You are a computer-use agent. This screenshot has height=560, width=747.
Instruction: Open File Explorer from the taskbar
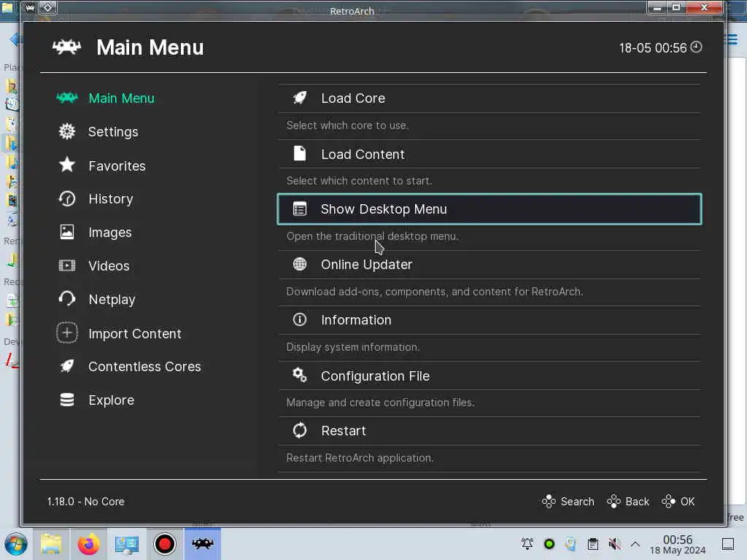click(x=50, y=544)
